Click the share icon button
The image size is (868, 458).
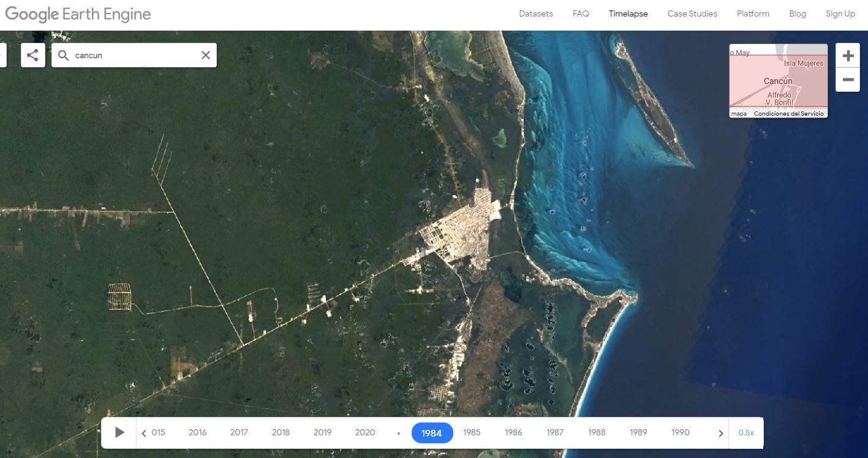[x=32, y=55]
